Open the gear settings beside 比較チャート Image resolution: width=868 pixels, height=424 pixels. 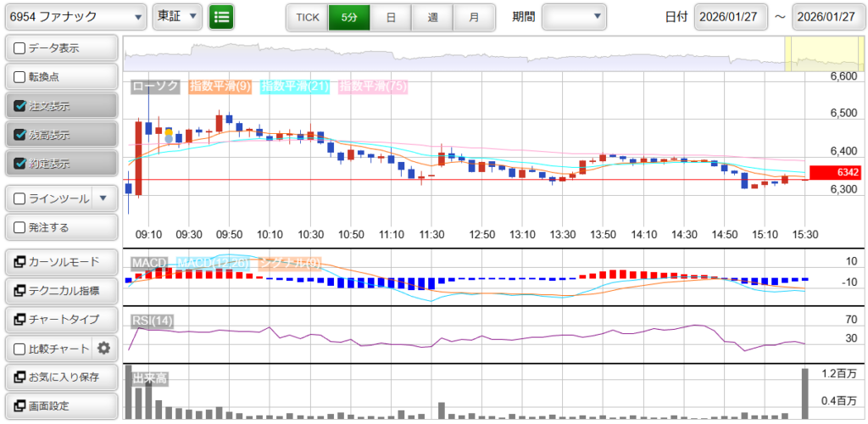pyautogui.click(x=103, y=348)
